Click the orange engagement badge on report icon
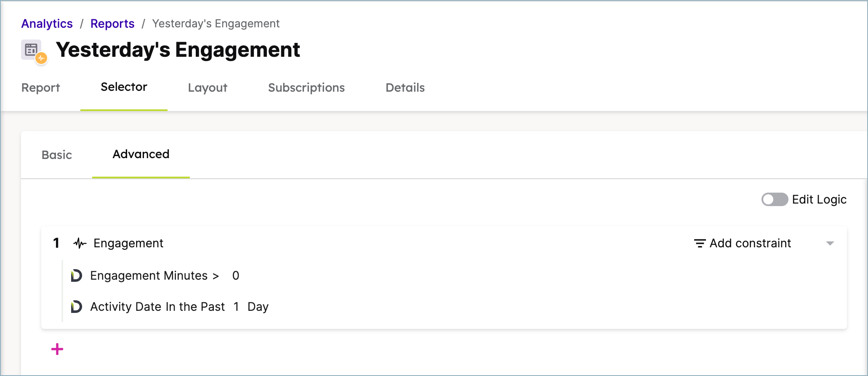Image resolution: width=868 pixels, height=376 pixels. [x=41, y=58]
